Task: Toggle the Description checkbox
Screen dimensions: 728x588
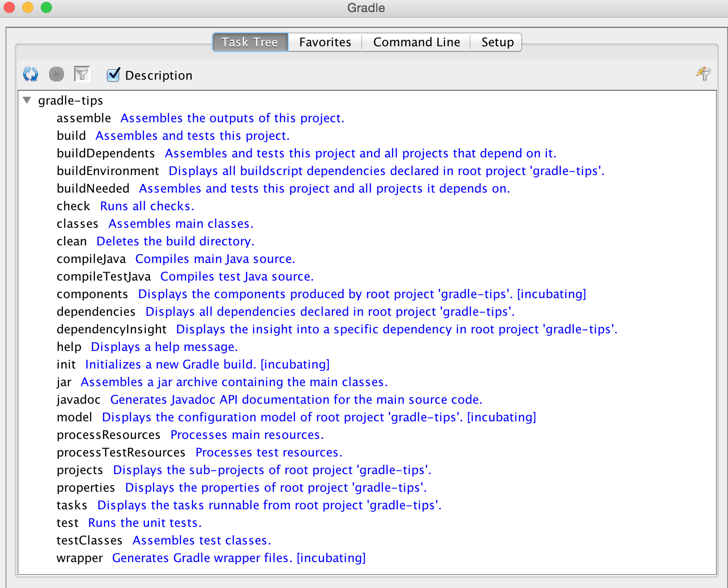Action: 113,75
